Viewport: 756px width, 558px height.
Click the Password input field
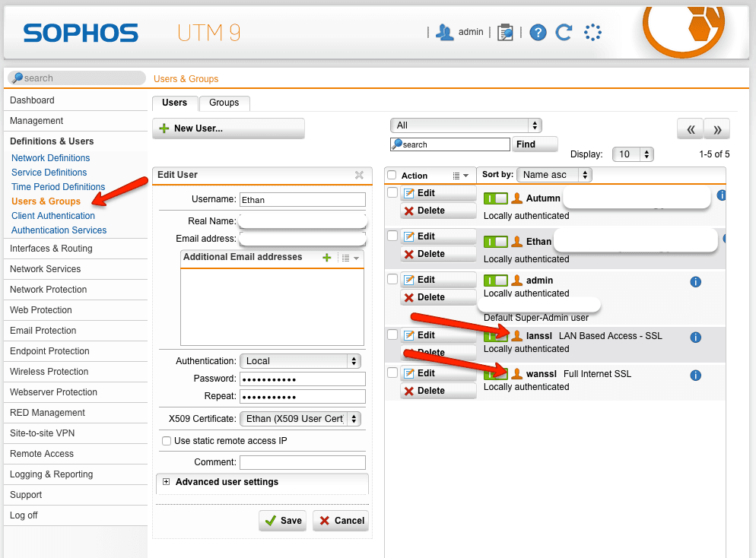coord(303,379)
